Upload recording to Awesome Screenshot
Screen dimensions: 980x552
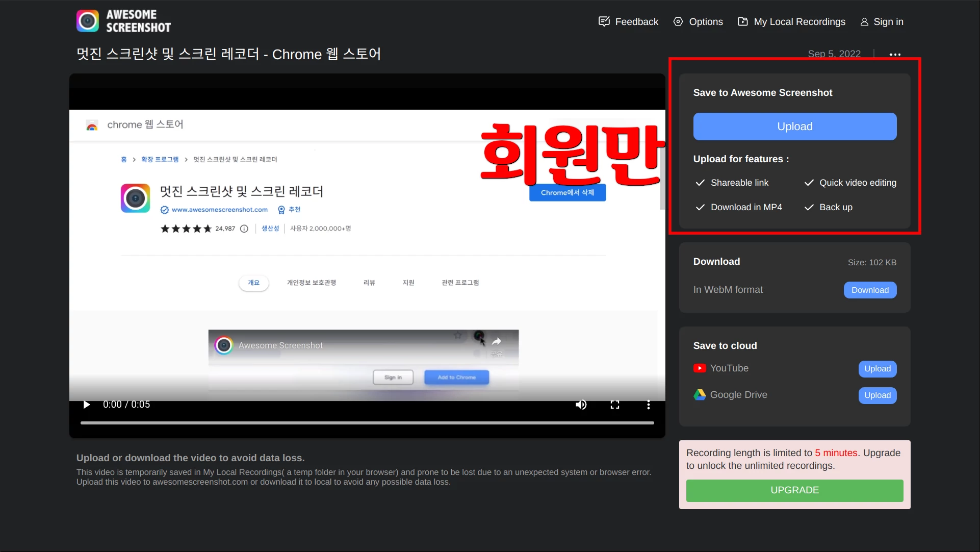[x=794, y=127]
